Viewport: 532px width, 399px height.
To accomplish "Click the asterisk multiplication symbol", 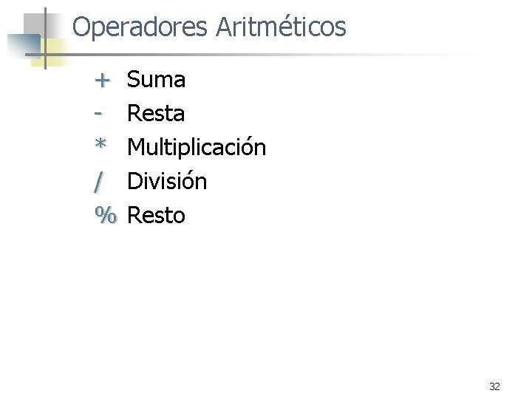I will click(x=100, y=144).
